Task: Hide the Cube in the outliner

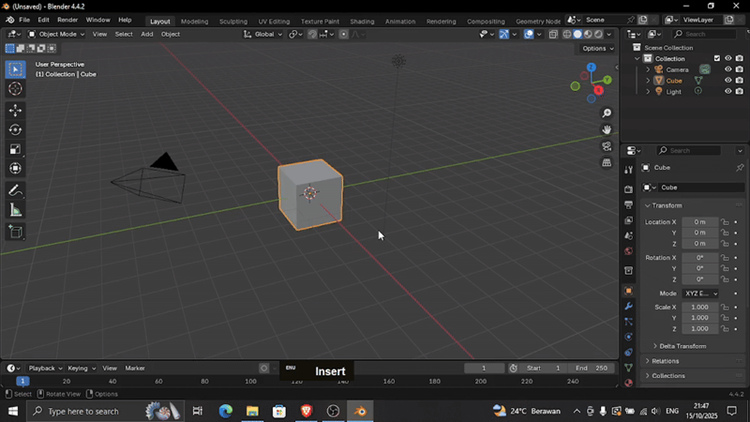Action: tap(727, 80)
